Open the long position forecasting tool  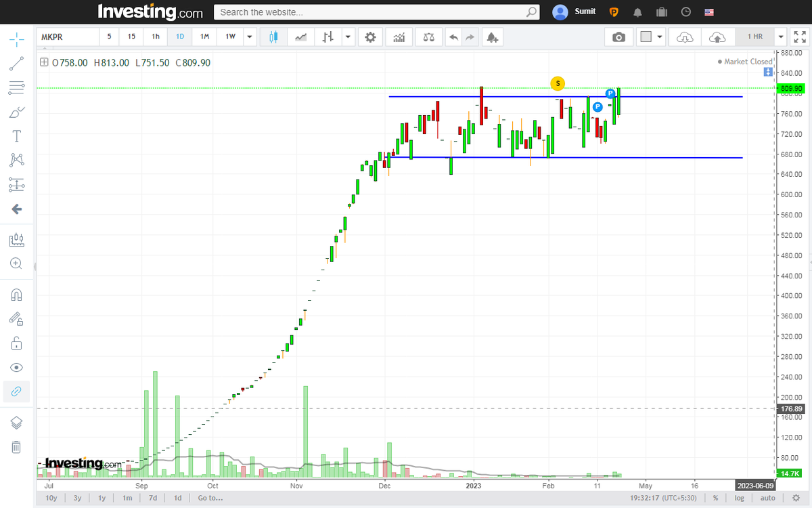16,240
